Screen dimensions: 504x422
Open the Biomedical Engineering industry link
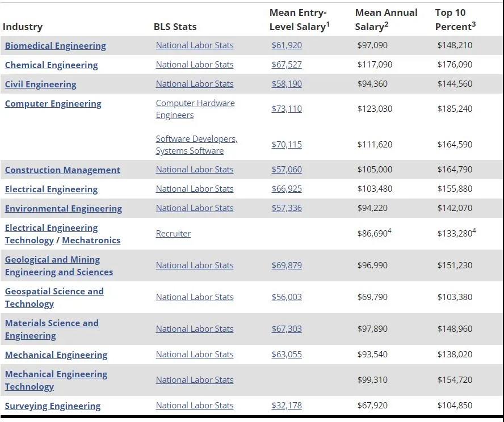tap(55, 45)
